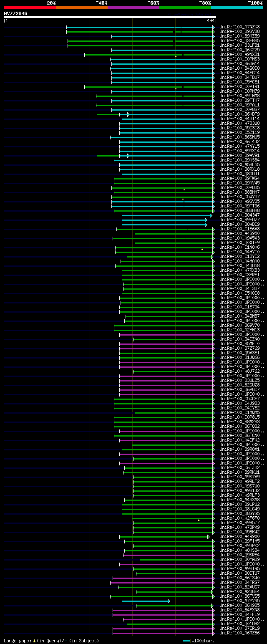Screen dimensions: 267x644
Task: Select the UniRef100_B8ABC9 label
Action: point(240,224)
